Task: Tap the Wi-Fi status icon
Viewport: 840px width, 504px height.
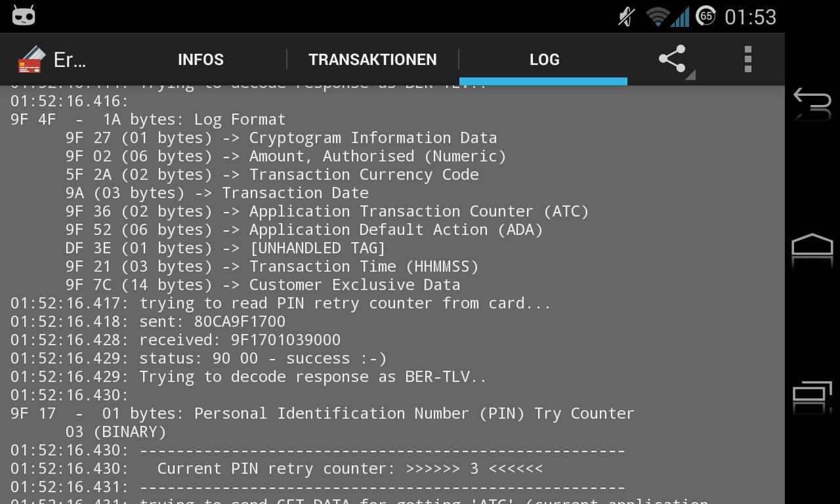Action: coord(656,16)
